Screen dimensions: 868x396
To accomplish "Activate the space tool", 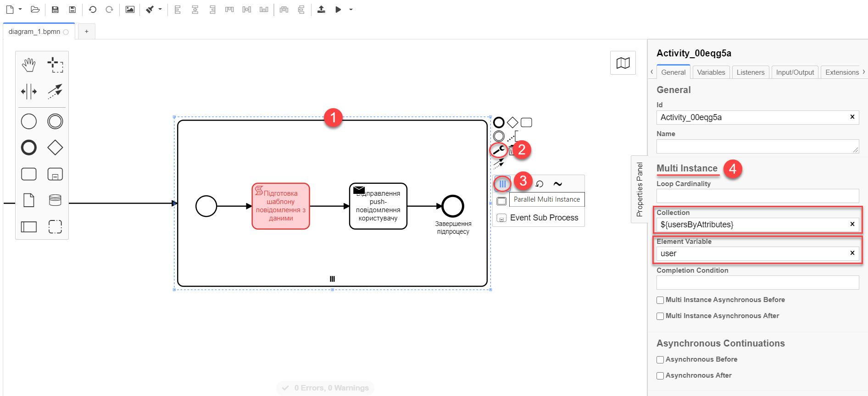I will (28, 91).
